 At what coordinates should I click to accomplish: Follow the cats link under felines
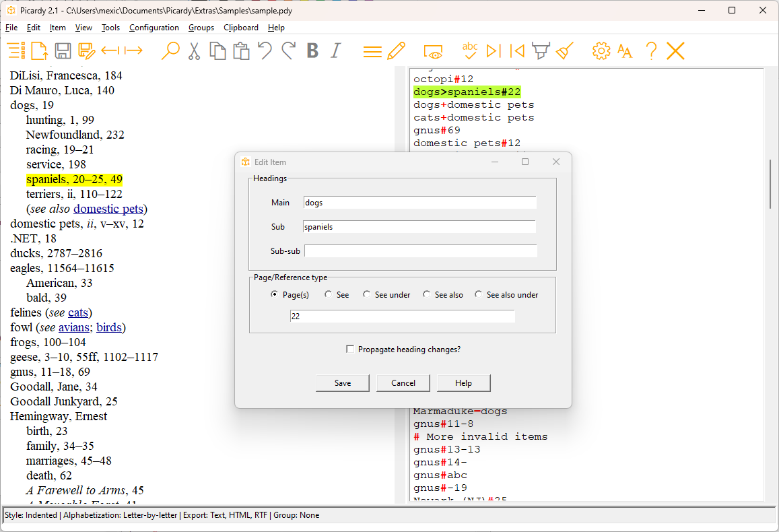click(x=78, y=312)
